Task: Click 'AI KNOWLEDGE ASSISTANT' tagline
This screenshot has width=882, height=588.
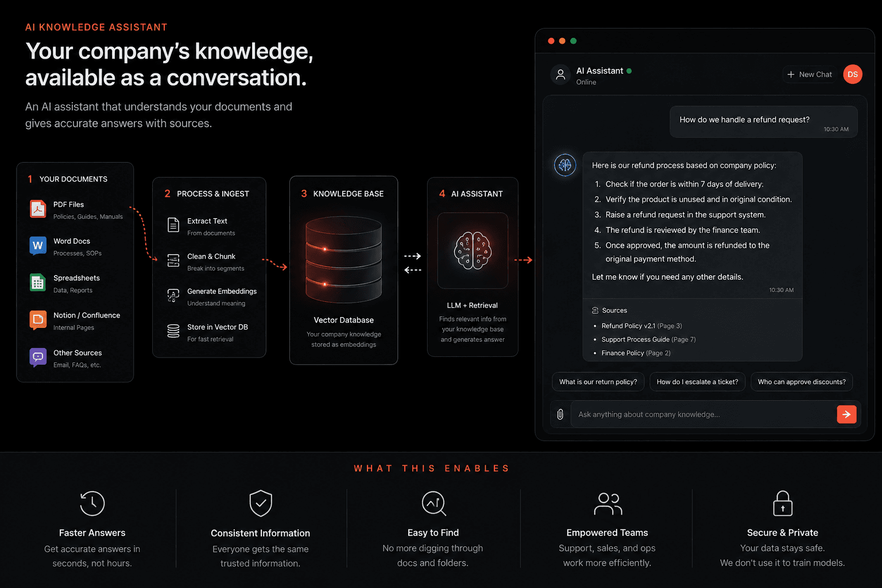Action: click(96, 28)
